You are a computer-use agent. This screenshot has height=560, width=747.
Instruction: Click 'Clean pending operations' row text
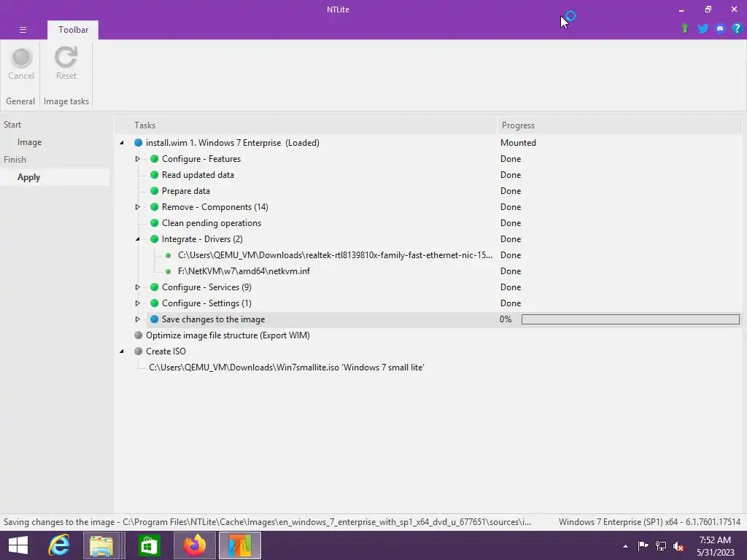[212, 223]
